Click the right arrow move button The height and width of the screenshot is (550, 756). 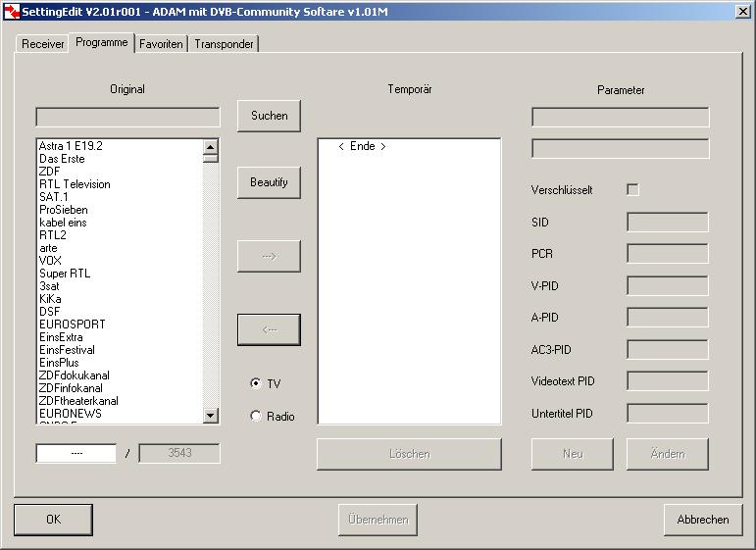(x=269, y=256)
